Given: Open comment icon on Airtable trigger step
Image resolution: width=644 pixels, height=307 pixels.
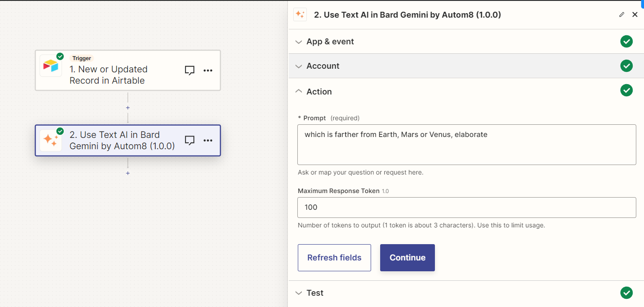Looking at the screenshot, I should tap(190, 71).
